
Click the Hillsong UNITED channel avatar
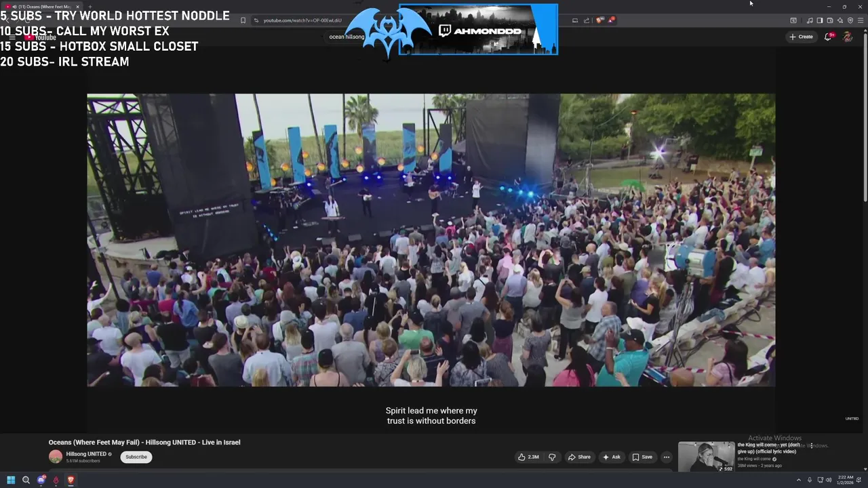tap(56, 457)
